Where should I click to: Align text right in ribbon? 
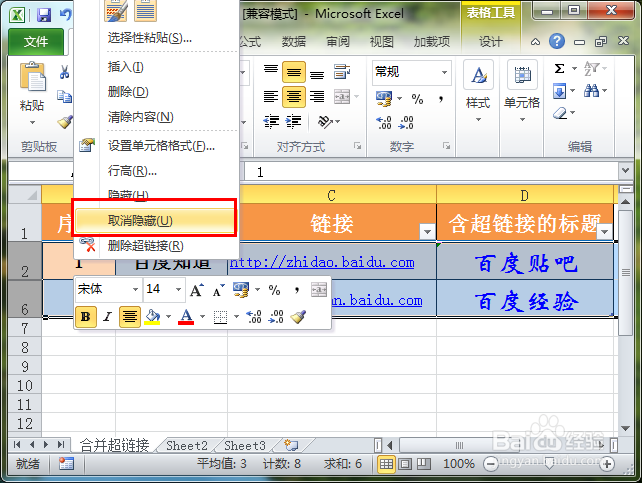click(x=317, y=97)
